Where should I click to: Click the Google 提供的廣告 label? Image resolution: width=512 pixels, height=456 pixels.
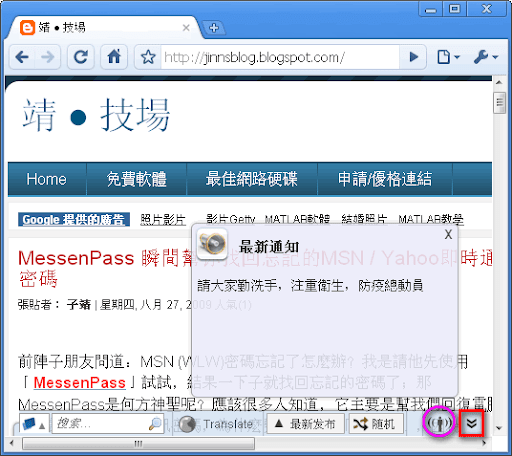click(74, 220)
